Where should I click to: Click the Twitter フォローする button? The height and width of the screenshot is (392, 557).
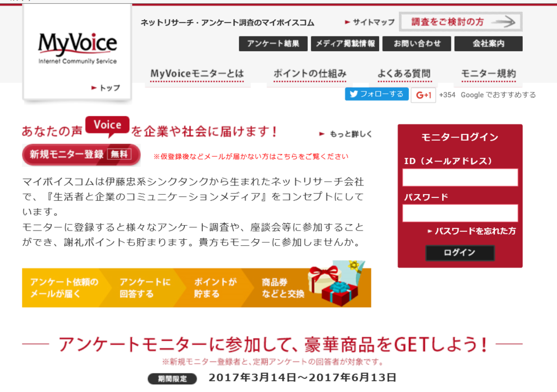click(376, 94)
